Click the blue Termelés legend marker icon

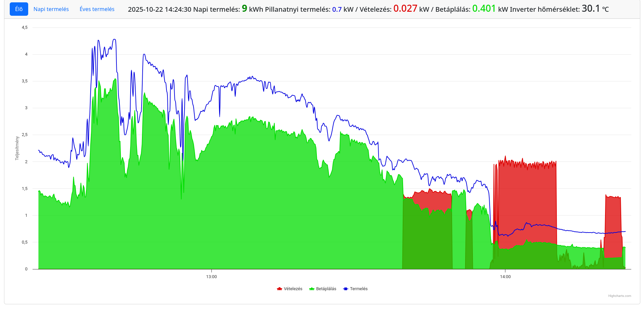tap(346, 289)
